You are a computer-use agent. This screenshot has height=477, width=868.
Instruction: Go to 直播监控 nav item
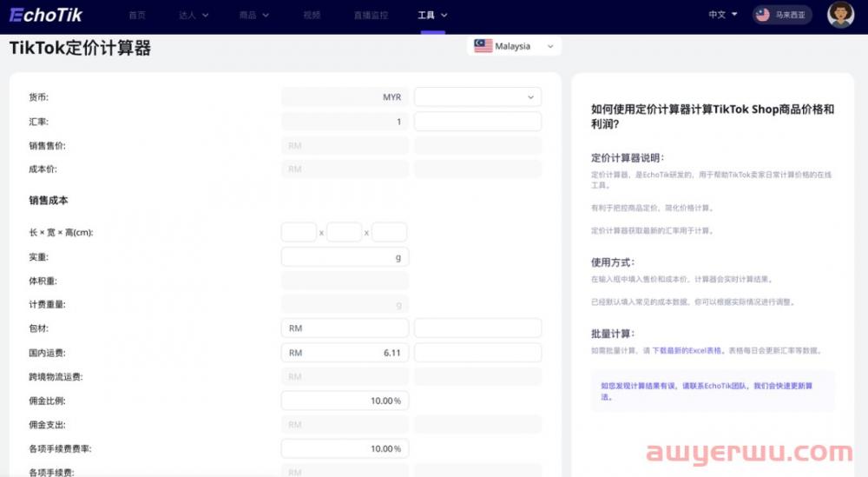tap(371, 15)
